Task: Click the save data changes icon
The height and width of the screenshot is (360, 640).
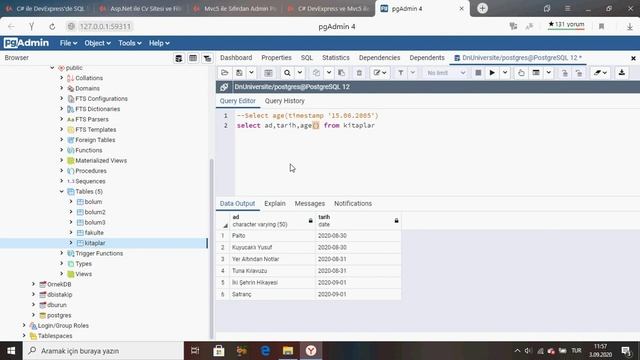Action: pos(268,73)
